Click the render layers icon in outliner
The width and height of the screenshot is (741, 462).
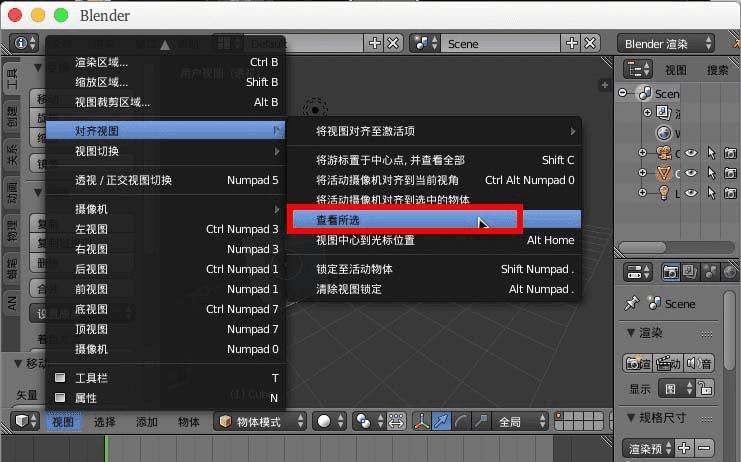pyautogui.click(x=664, y=113)
